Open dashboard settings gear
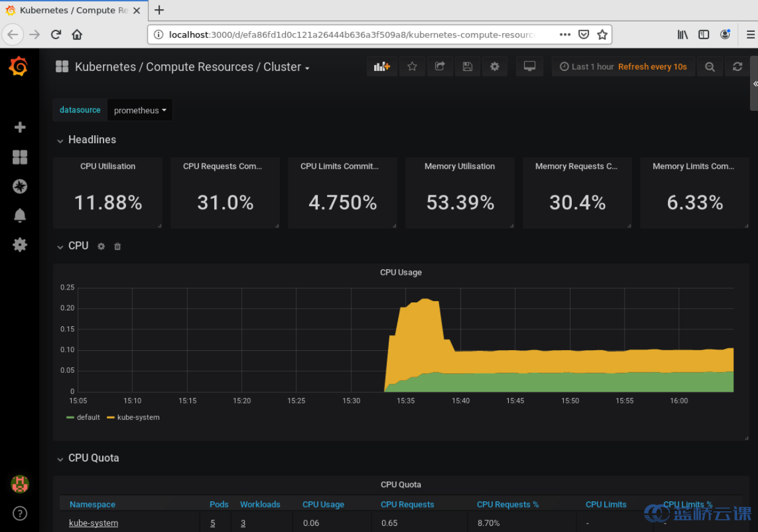This screenshot has height=532, width=758. pos(495,67)
